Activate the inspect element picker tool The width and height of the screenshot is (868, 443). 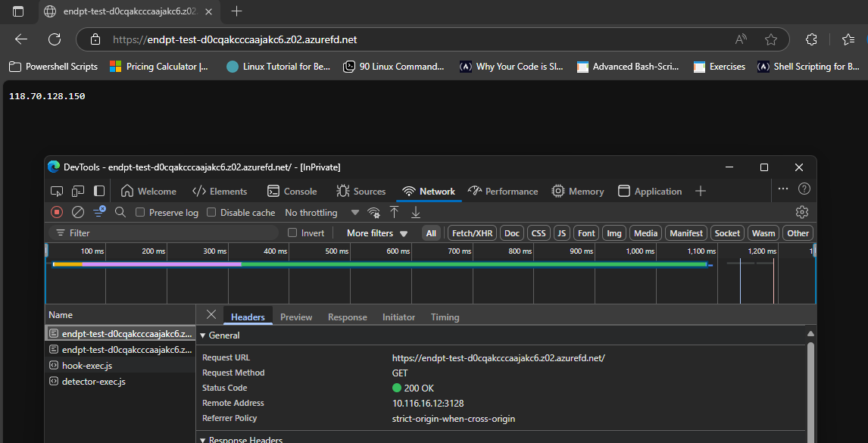[x=57, y=191]
